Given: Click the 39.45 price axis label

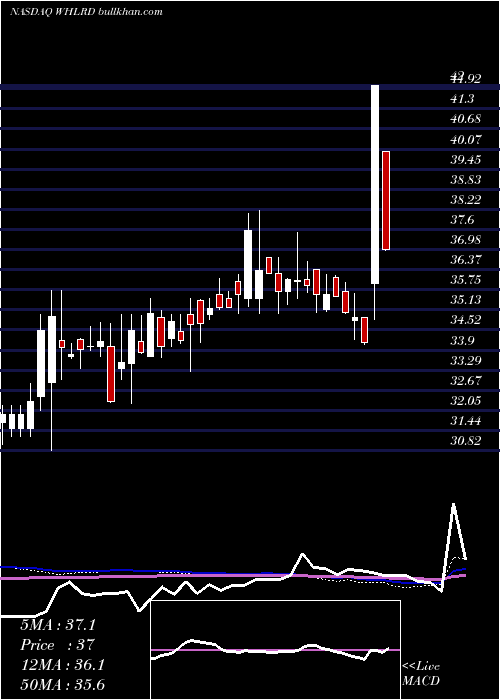Looking at the screenshot, I should point(465,159).
